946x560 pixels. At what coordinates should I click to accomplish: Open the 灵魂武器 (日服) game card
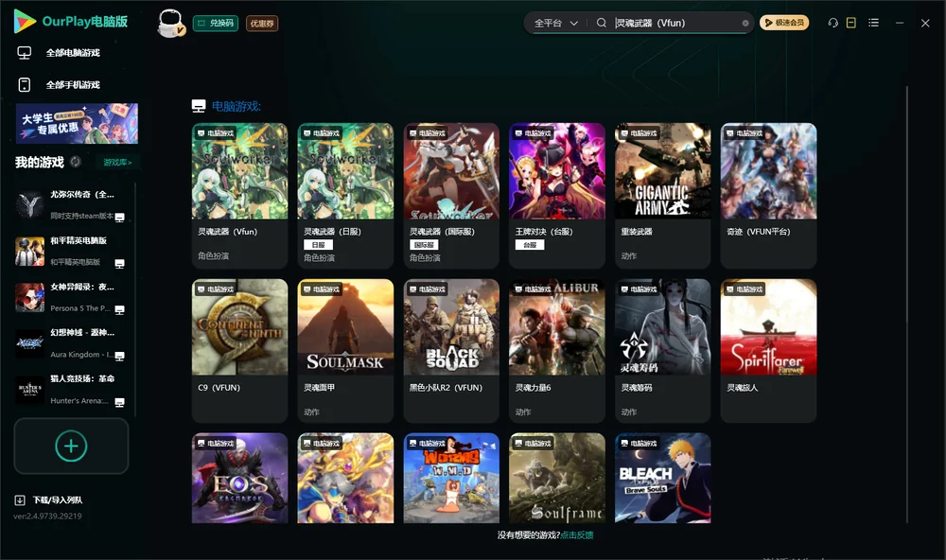pyautogui.click(x=345, y=196)
